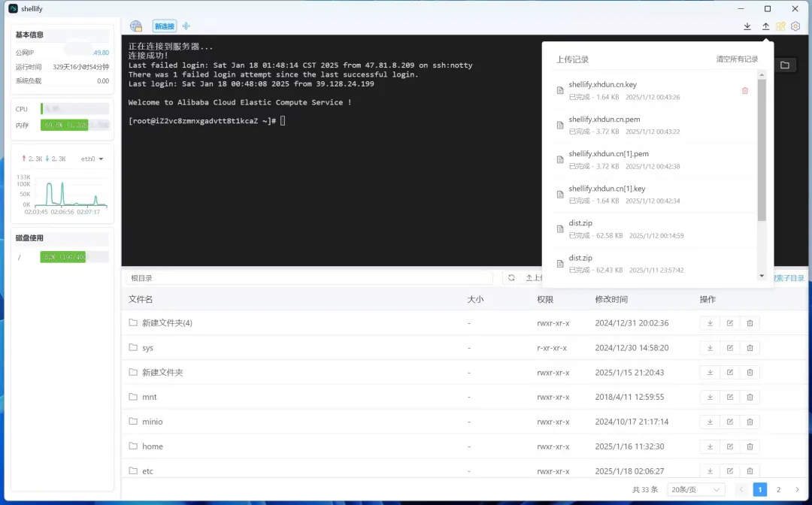The width and height of the screenshot is (812, 505).
Task: Click the yellow grid icon in top toolbar
Action: (780, 26)
